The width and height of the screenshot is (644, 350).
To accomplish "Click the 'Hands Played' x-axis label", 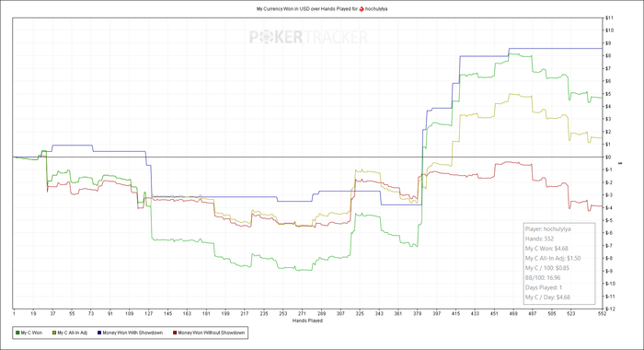I will click(307, 321).
